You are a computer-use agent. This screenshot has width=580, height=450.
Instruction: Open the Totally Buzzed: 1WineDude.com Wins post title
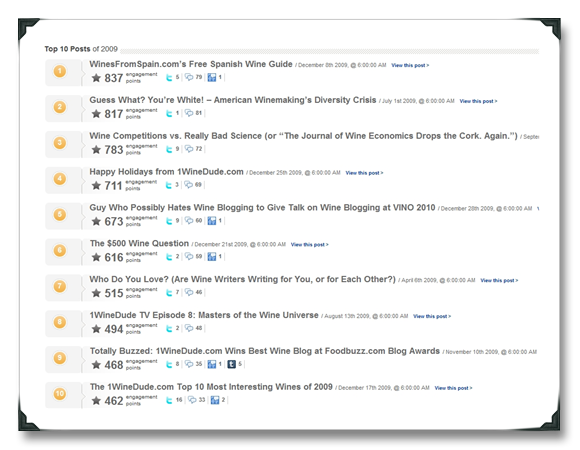tap(264, 351)
